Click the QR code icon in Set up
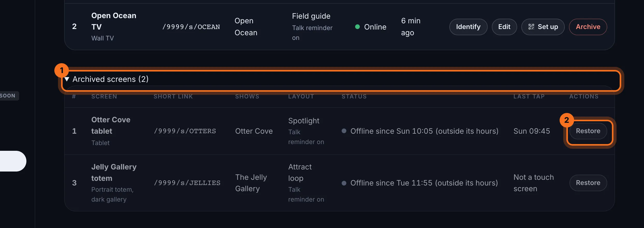This screenshot has height=228, width=644. coord(531,27)
